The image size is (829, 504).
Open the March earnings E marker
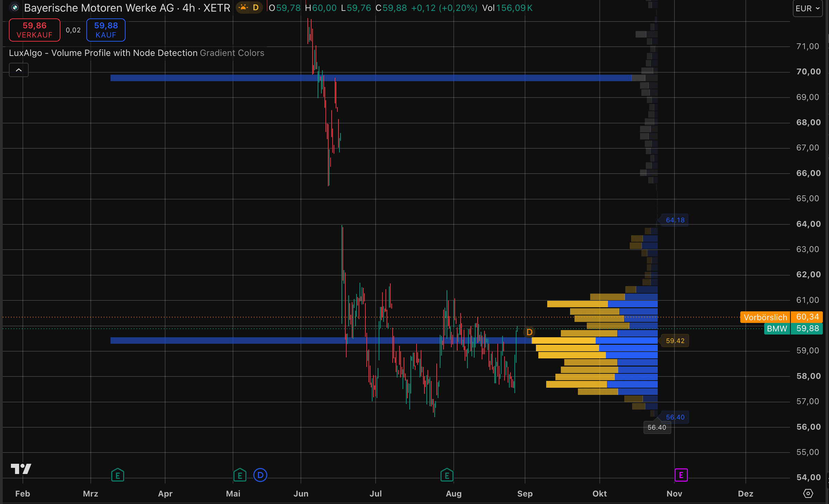coord(118,475)
